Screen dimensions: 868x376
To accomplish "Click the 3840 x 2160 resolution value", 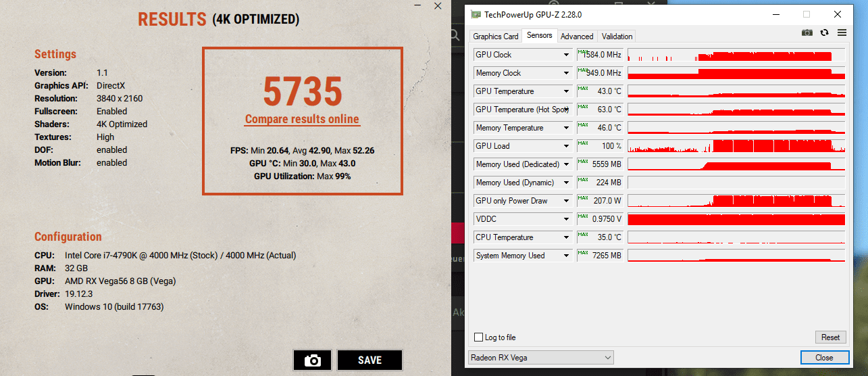I will pos(120,99).
